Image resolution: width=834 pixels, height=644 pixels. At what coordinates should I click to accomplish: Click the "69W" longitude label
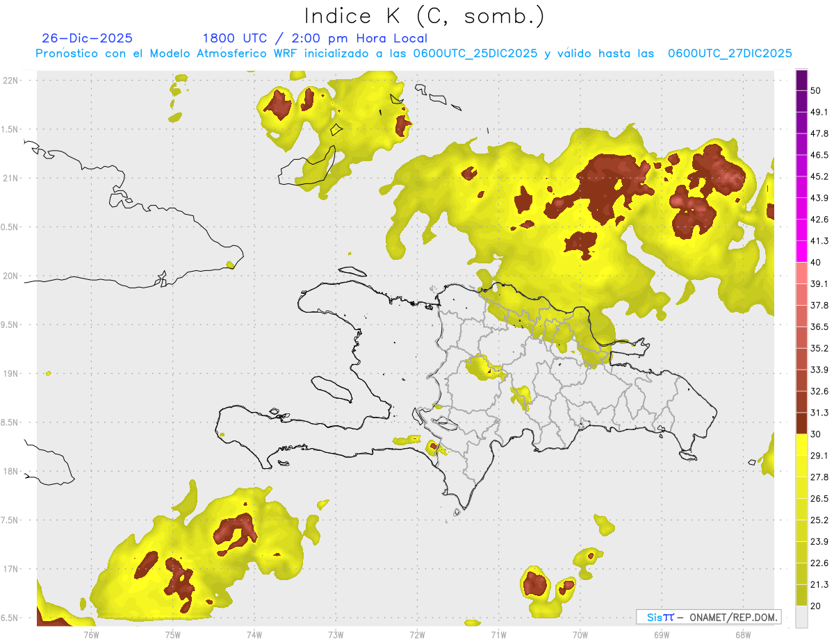click(x=662, y=634)
